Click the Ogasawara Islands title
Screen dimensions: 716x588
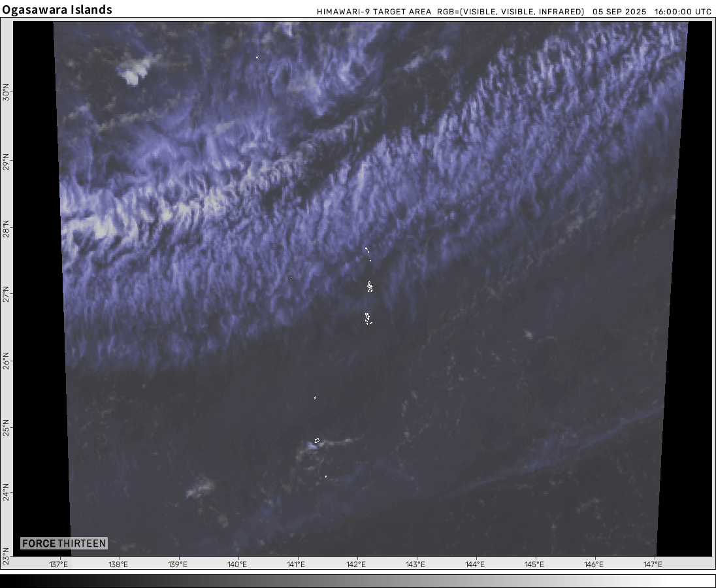click(x=57, y=10)
